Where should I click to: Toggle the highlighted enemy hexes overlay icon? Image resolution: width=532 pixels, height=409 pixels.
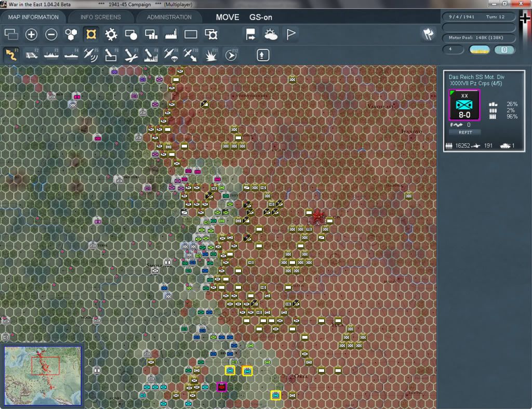coord(91,34)
